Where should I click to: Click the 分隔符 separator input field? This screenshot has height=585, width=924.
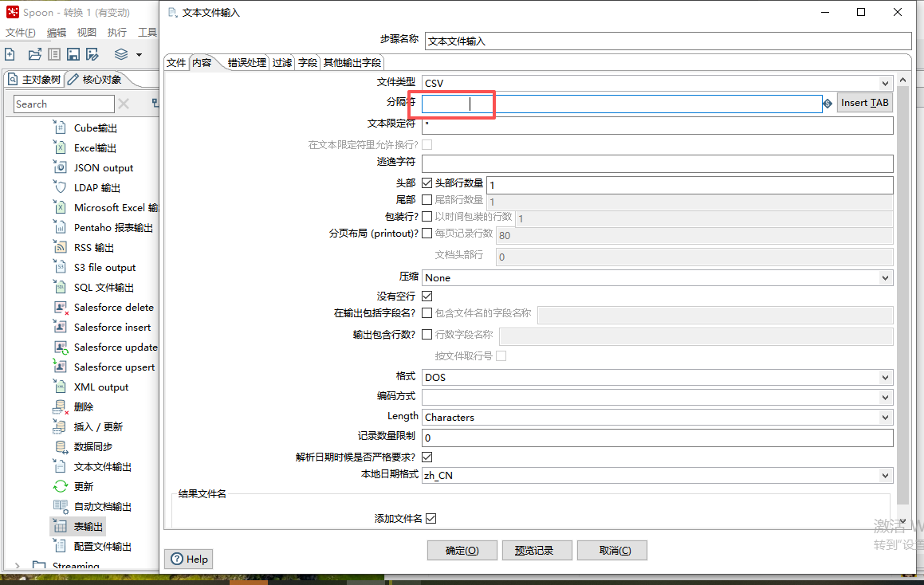coord(622,104)
